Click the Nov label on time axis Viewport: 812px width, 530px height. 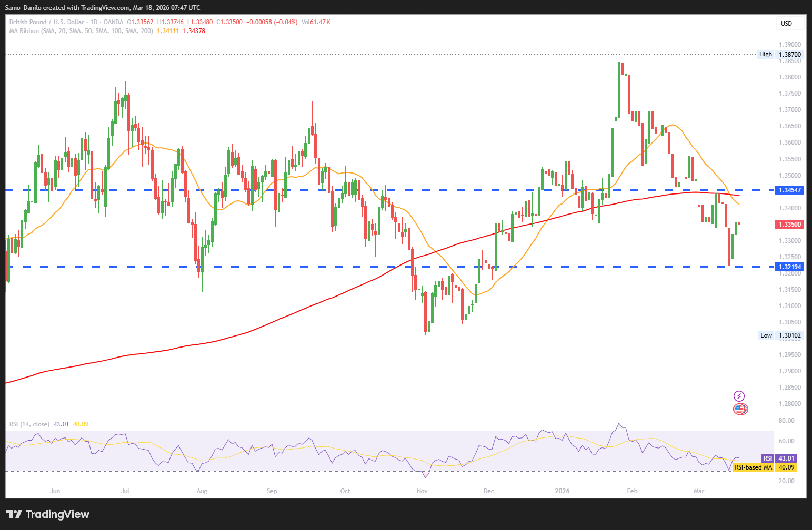click(x=422, y=491)
